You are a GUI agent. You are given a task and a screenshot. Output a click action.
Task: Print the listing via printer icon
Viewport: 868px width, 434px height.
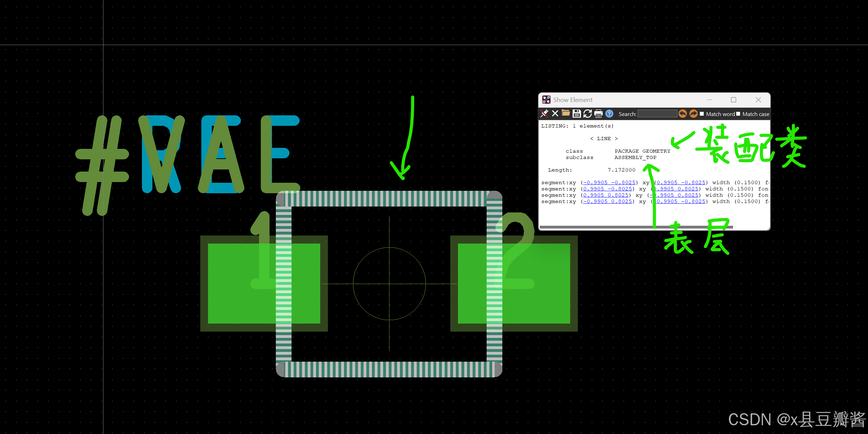coord(598,114)
